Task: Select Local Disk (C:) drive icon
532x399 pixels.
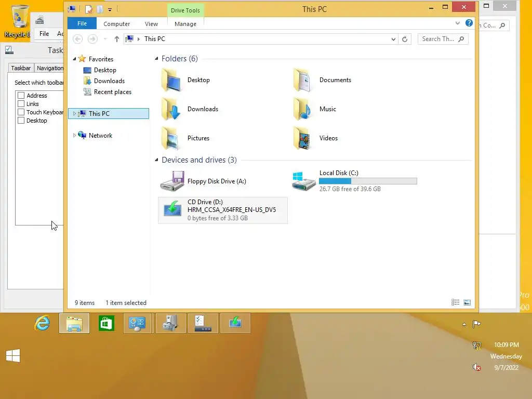Action: point(303,181)
